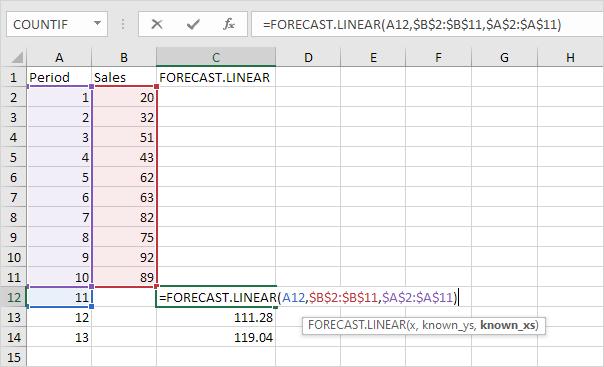The width and height of the screenshot is (604, 367).
Task: Expand the Name Box dropdown arrow
Action: pos(97,24)
